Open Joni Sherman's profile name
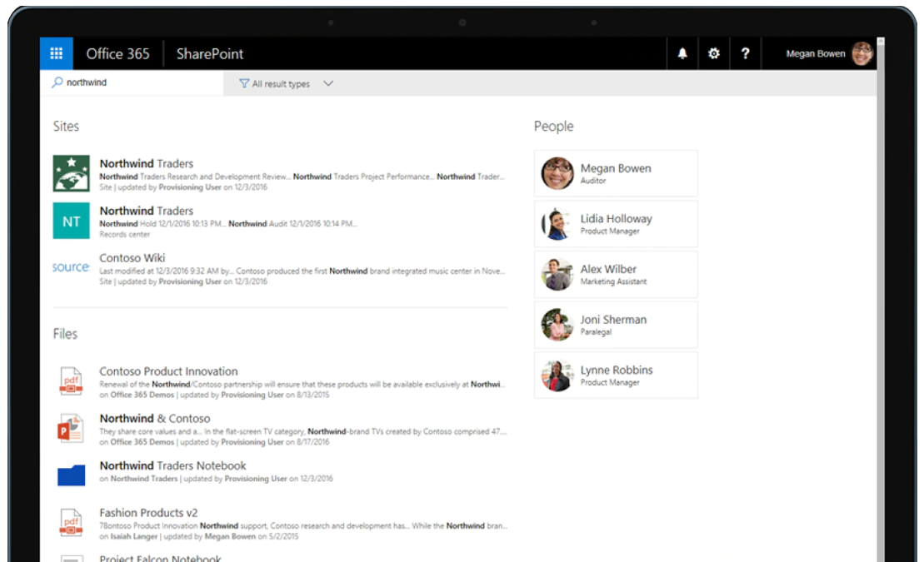The width and height of the screenshot is (924, 562). pos(613,319)
